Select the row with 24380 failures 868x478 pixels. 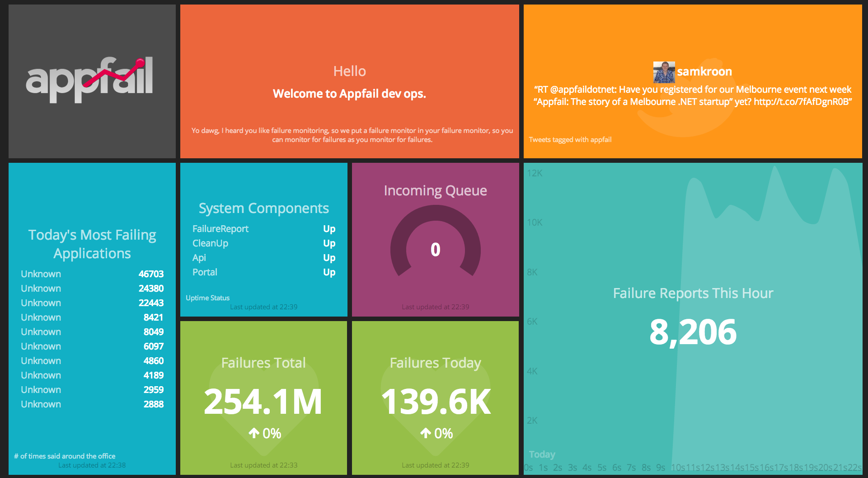tap(92, 289)
